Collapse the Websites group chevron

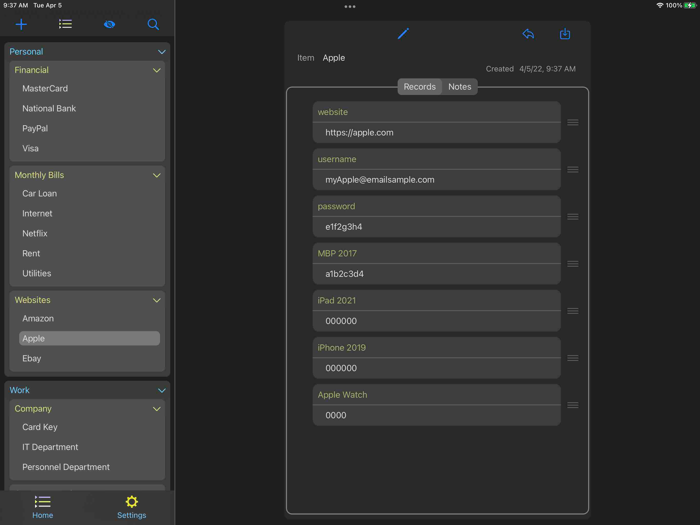click(157, 300)
